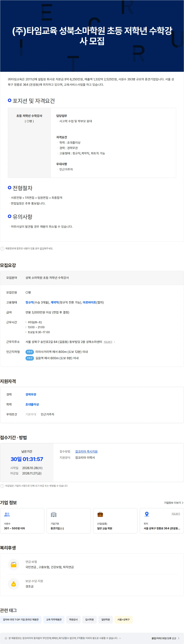Select the 일반학원 tag
Image resolution: width=184 pixels, height=644 pixels.
pyautogui.click(x=105, y=620)
